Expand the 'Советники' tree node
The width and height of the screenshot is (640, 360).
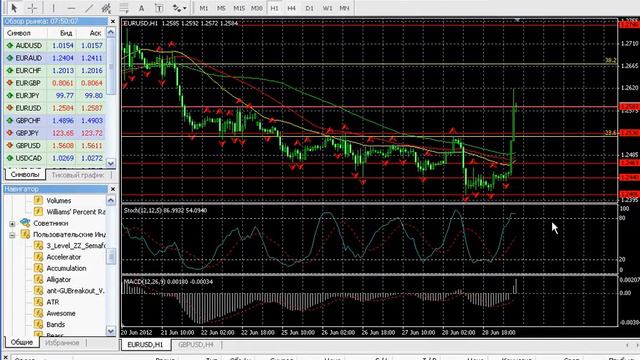point(12,224)
